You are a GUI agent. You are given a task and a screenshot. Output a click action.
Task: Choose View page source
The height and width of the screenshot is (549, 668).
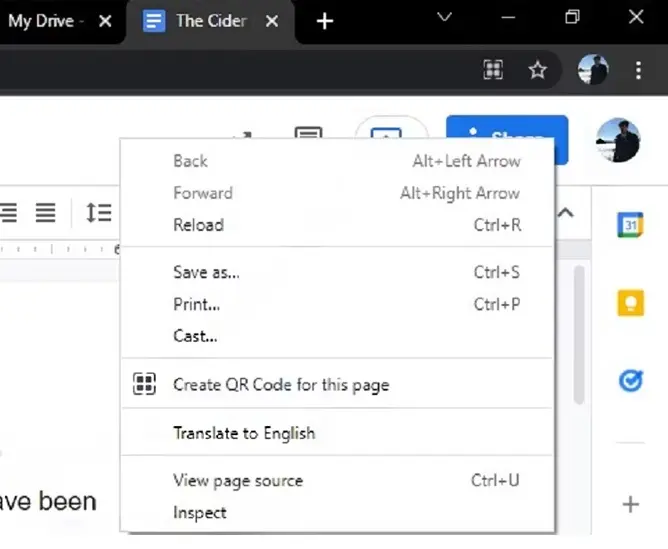(337, 480)
